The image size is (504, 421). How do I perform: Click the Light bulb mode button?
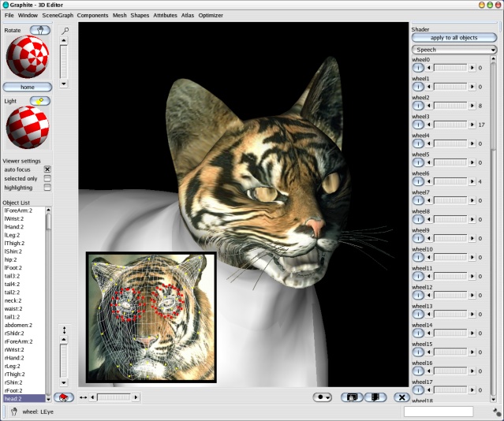pyautogui.click(x=40, y=101)
